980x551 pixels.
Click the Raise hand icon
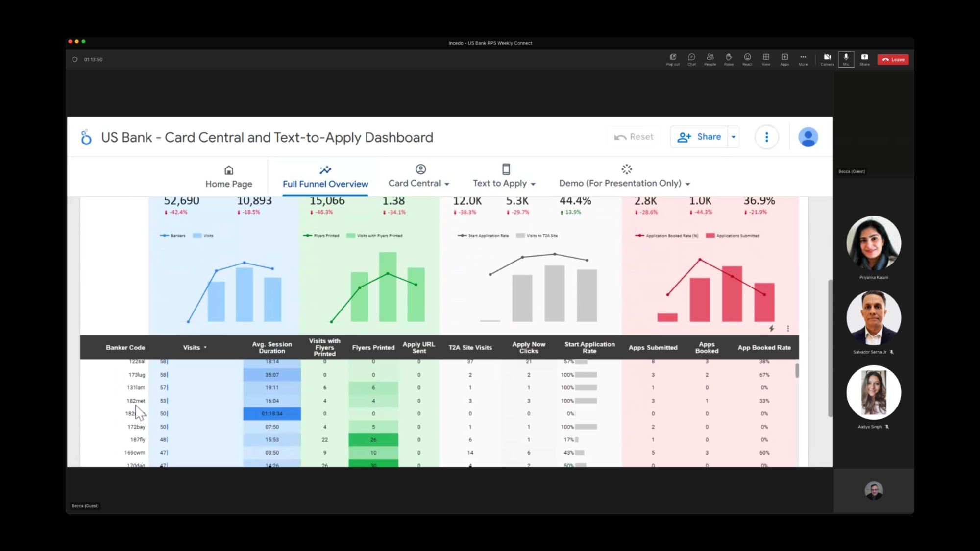pos(729,59)
